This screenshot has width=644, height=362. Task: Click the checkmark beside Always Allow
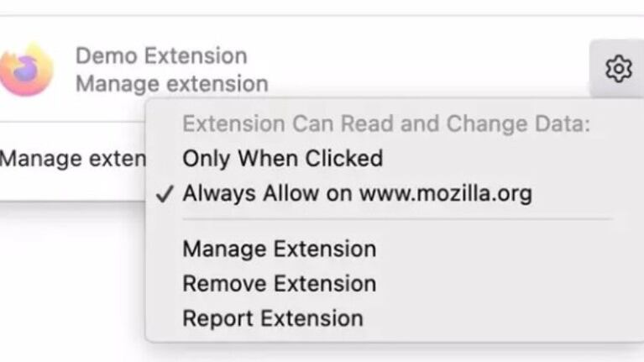pyautogui.click(x=165, y=194)
